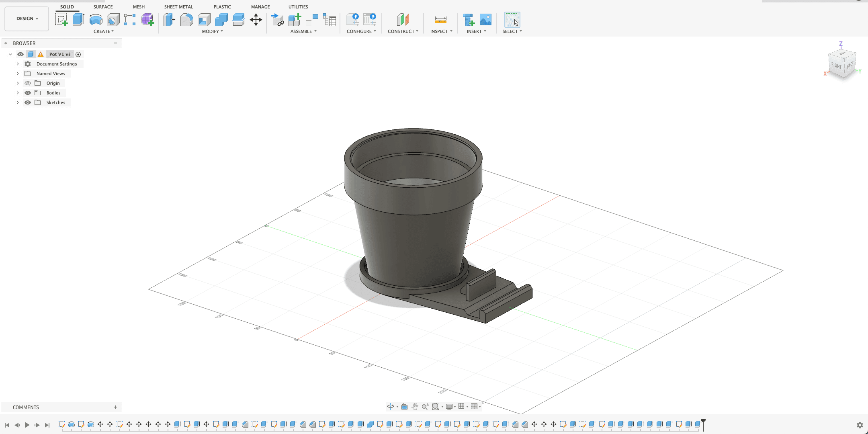Toggle visibility of Bodies folder
Screen dimensions: 868x434
(28, 93)
